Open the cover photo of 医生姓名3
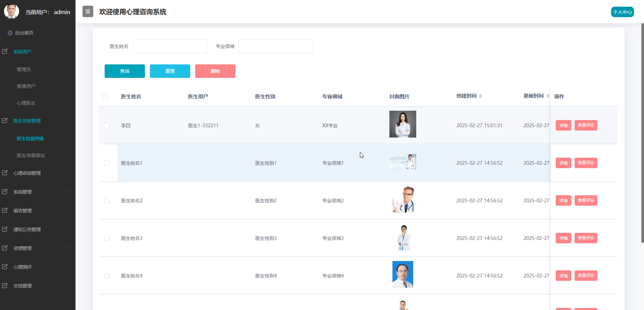 [x=404, y=237]
